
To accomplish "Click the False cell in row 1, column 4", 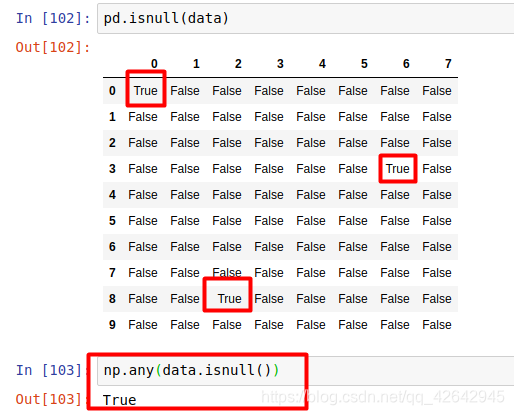I will point(311,117).
